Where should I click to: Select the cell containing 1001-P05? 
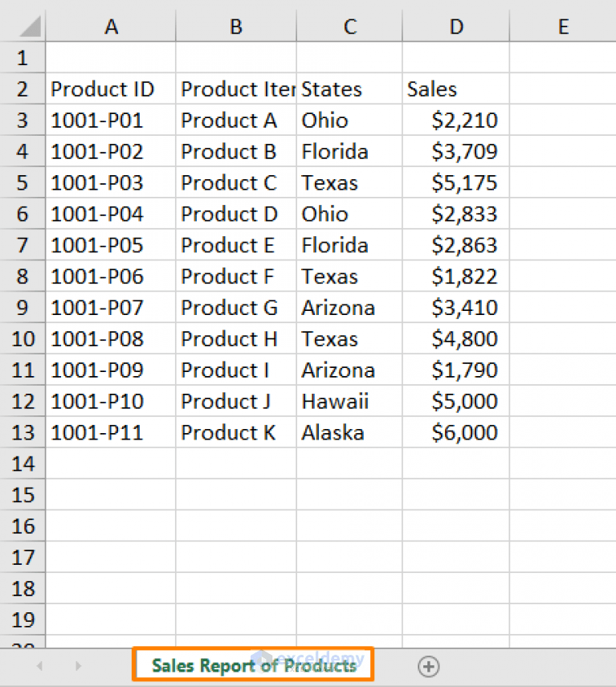[111, 245]
